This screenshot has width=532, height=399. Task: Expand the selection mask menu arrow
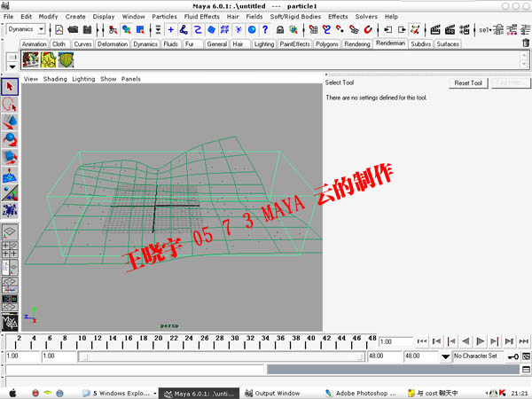point(158,29)
